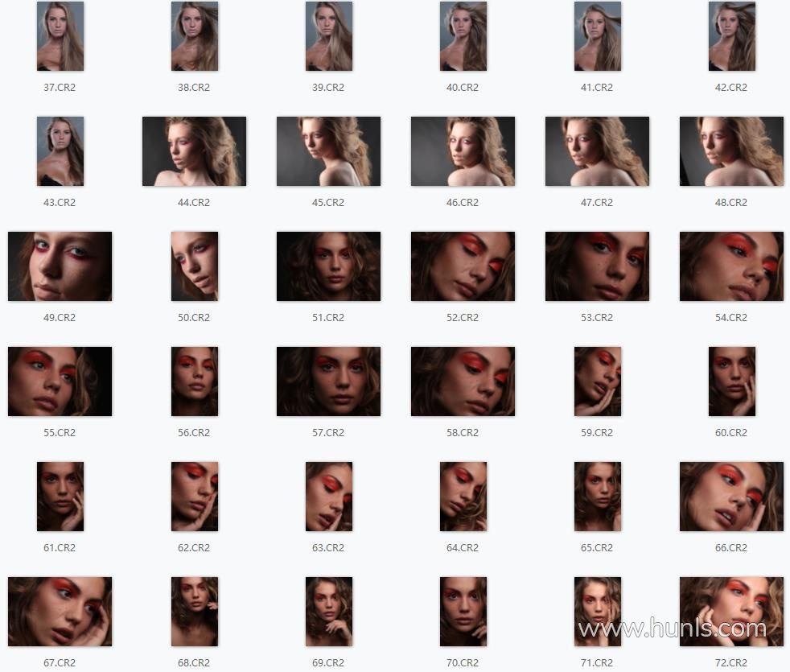This screenshot has height=672, width=790.
Task: Select file name 42.CR2
Action: (x=731, y=87)
